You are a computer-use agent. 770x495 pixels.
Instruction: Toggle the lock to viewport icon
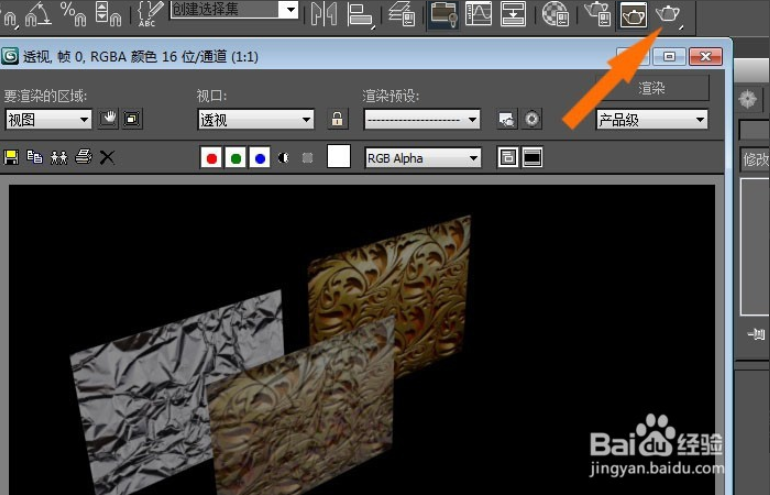pyautogui.click(x=337, y=119)
